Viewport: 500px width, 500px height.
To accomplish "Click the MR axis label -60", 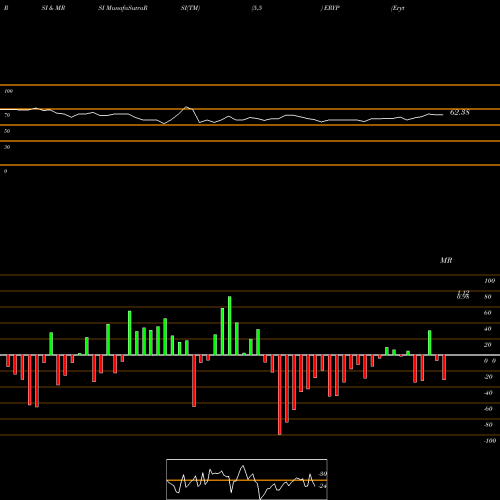I will click(x=488, y=409).
